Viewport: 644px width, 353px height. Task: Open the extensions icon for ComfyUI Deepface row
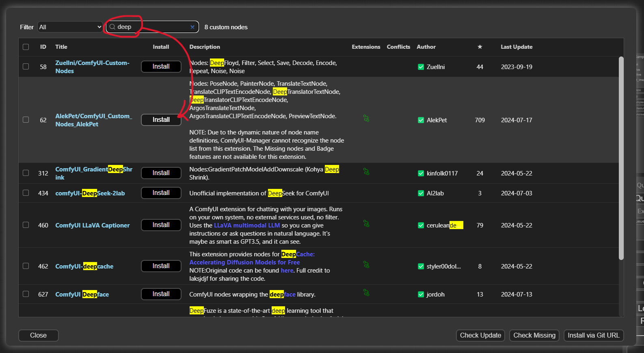[366, 292]
